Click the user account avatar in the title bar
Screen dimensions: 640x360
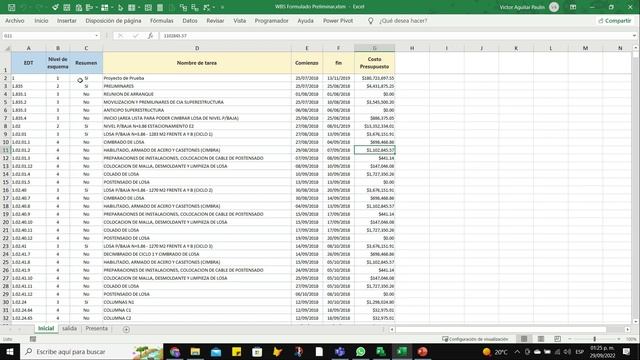[x=554, y=7]
